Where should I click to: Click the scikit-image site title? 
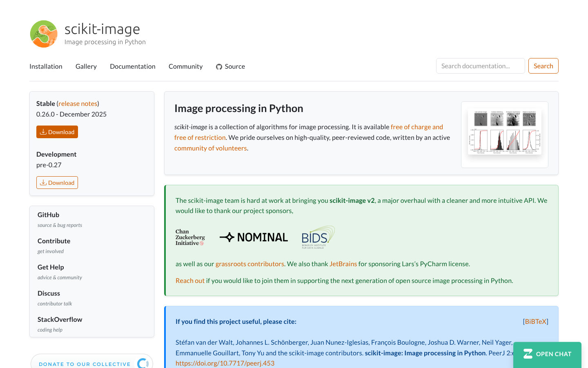click(102, 29)
